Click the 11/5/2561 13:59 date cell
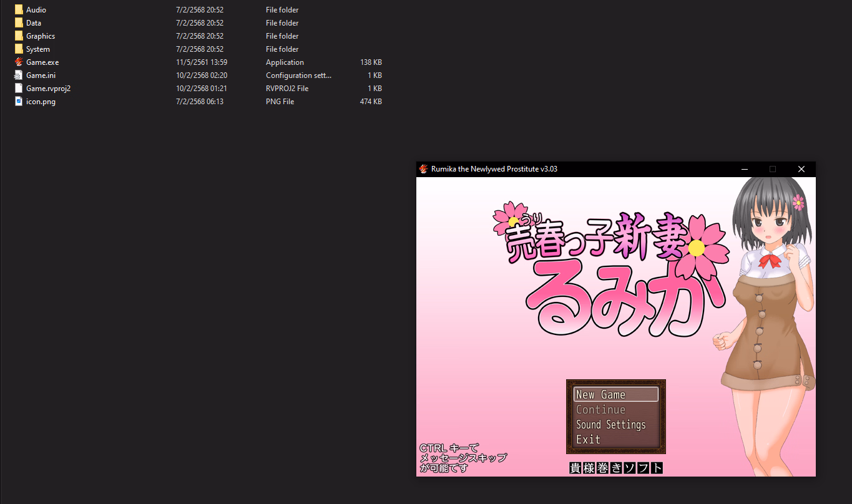The image size is (852, 504). point(202,62)
